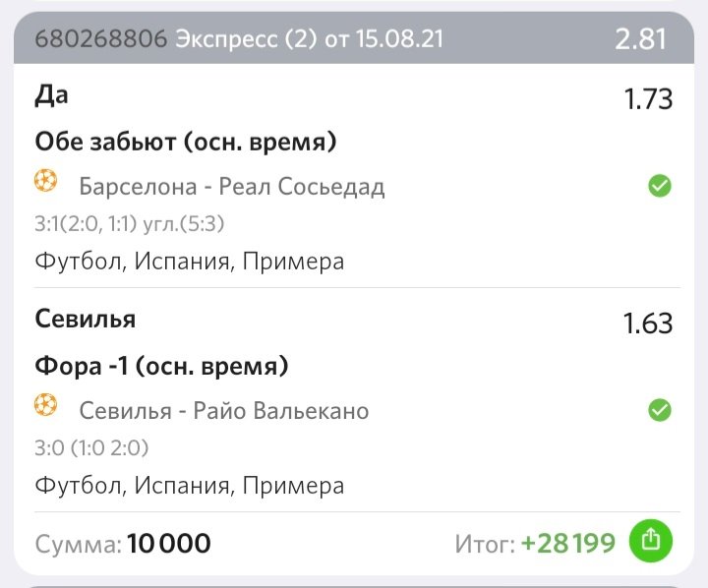Open the Севилья - Райо Вальекано match

(224, 410)
